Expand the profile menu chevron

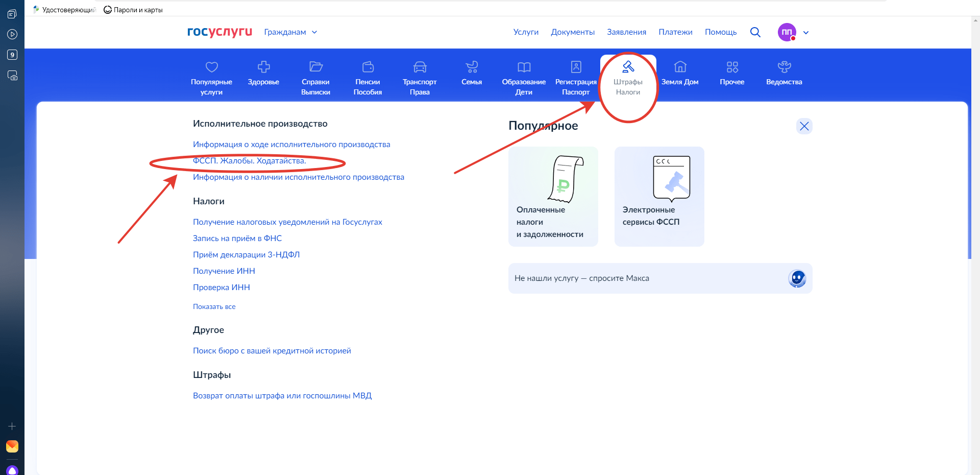coord(806,33)
